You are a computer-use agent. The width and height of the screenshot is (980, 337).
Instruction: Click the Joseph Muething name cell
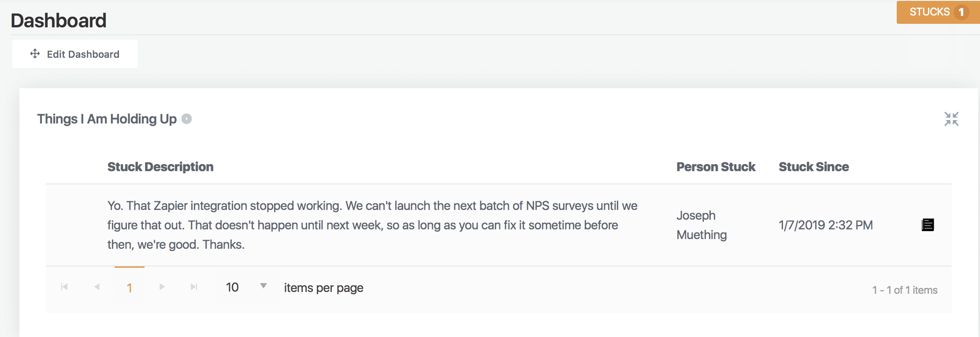tap(702, 225)
